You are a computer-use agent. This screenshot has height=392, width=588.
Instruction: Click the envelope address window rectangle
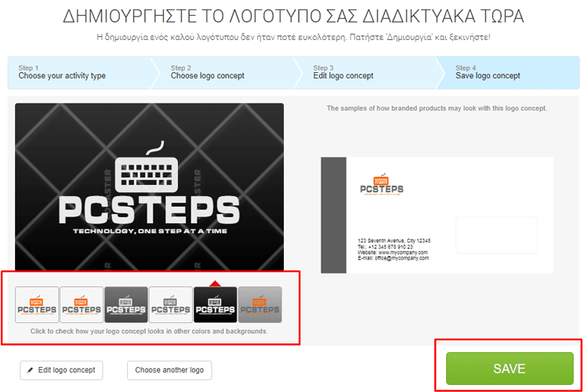point(496,235)
